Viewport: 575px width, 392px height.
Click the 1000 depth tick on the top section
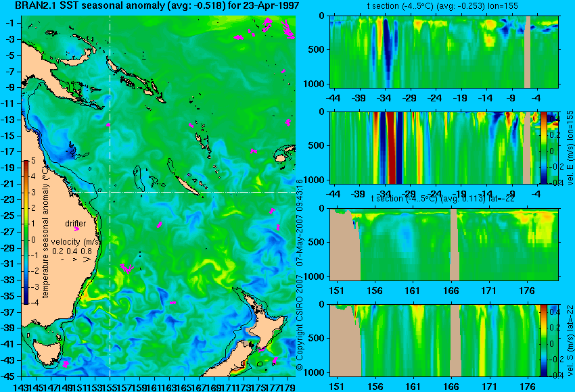(x=315, y=84)
